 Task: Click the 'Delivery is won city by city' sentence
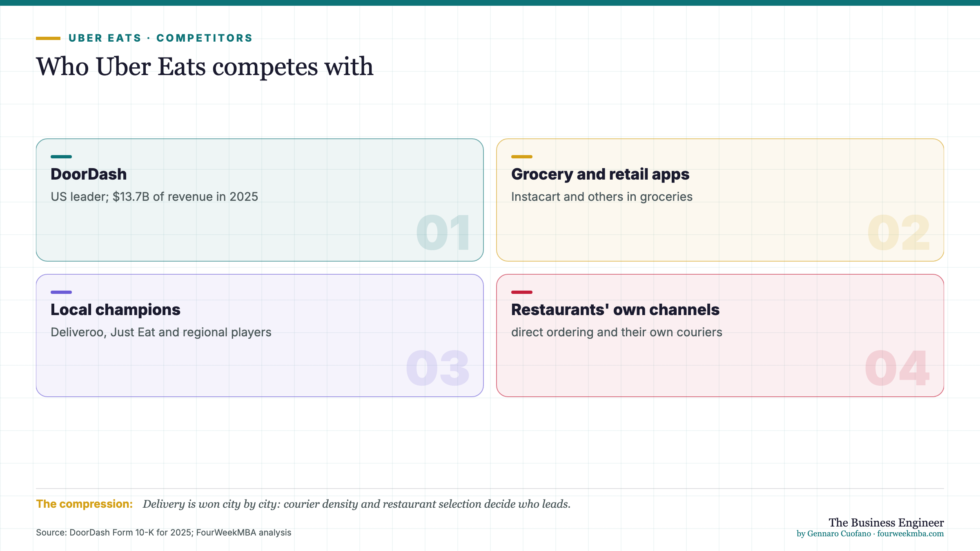pyautogui.click(x=356, y=504)
